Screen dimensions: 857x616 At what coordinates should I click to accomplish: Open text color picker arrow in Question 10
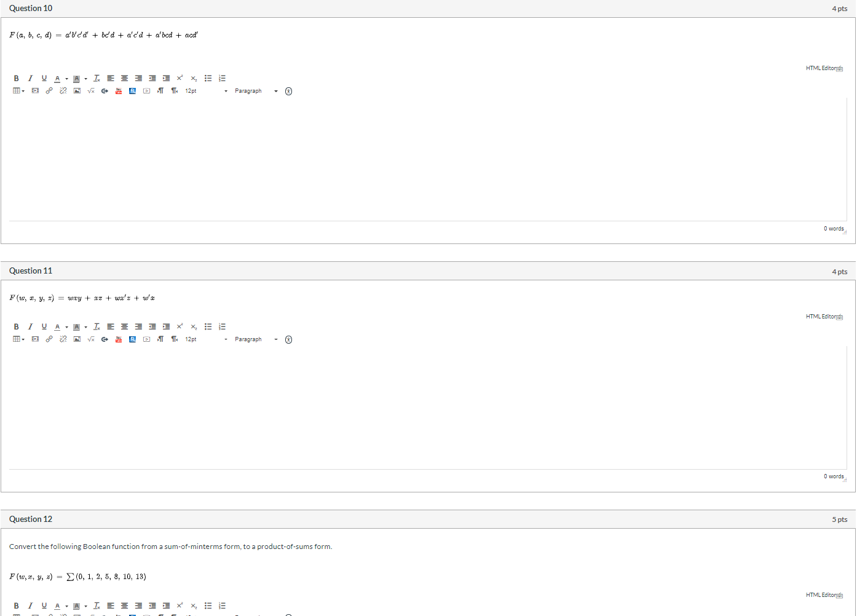pos(67,79)
